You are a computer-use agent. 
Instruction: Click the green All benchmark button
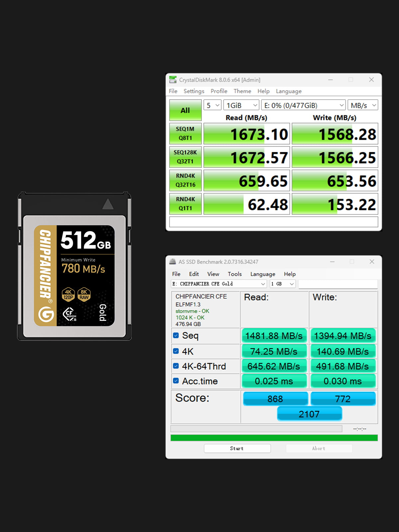click(185, 110)
